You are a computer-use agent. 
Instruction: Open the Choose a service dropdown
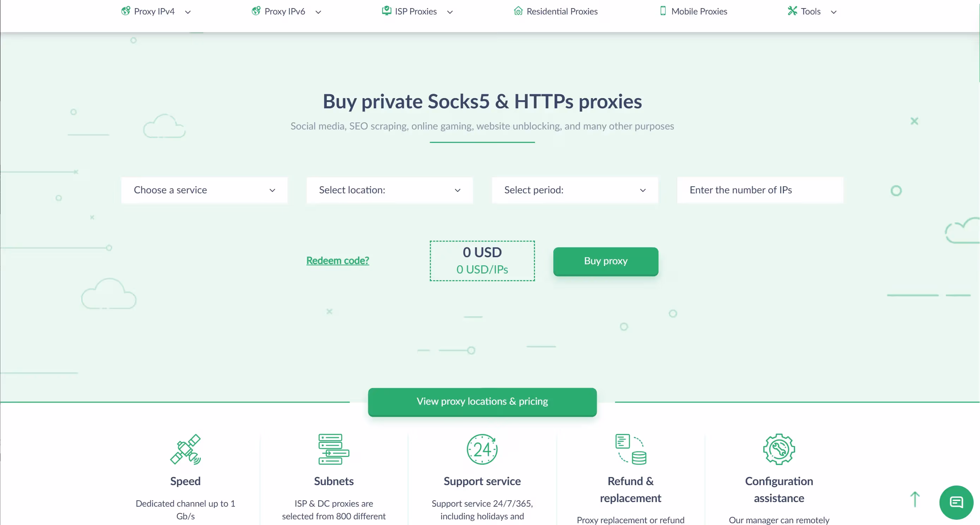204,190
